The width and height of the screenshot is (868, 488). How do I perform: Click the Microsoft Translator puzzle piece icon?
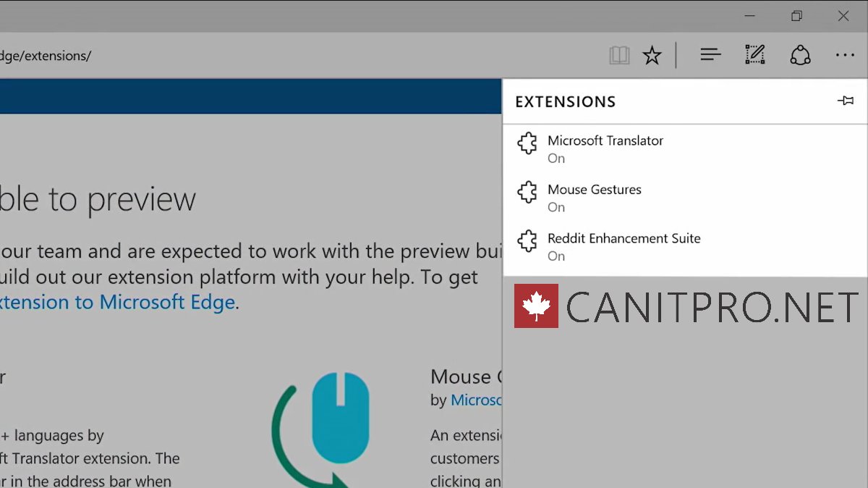527,143
